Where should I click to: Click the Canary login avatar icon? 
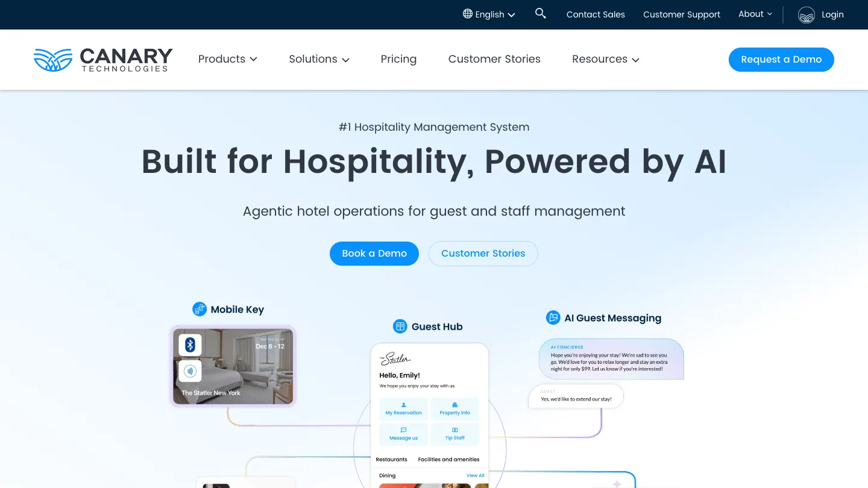point(807,14)
